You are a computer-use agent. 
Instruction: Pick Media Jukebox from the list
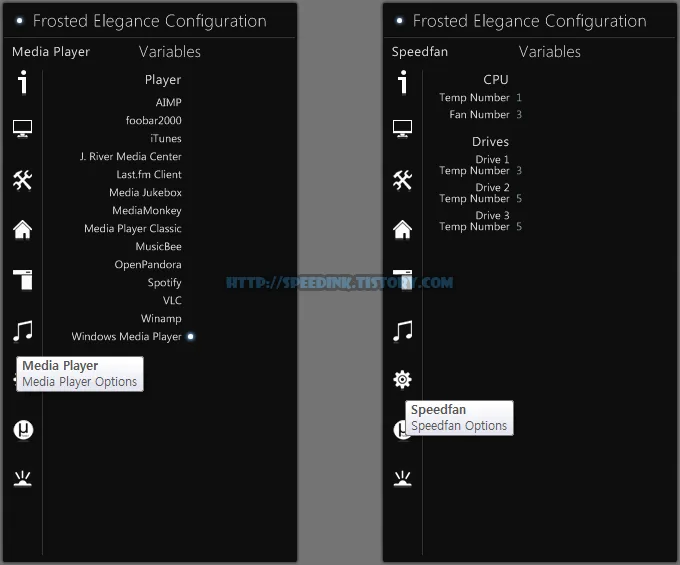[x=145, y=192]
